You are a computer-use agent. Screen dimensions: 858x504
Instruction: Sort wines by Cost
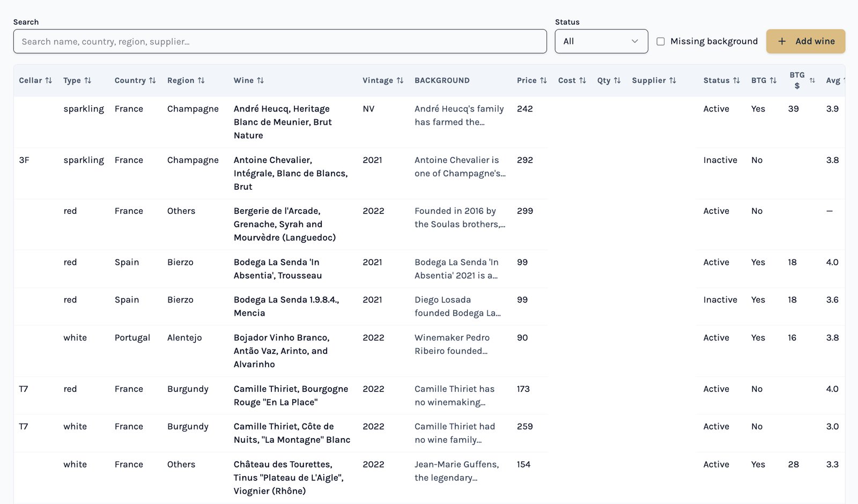click(x=572, y=80)
